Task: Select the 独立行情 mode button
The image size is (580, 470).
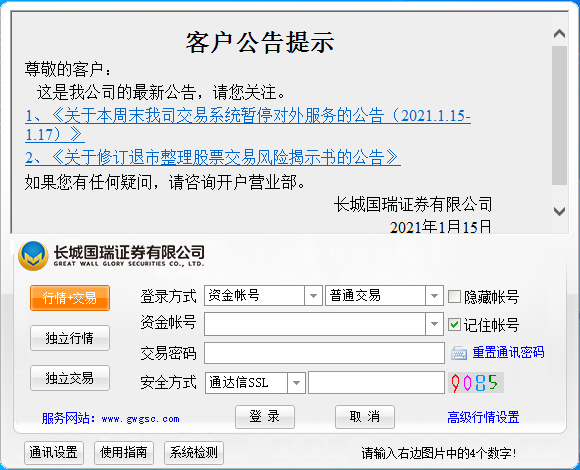Action: coord(70,338)
